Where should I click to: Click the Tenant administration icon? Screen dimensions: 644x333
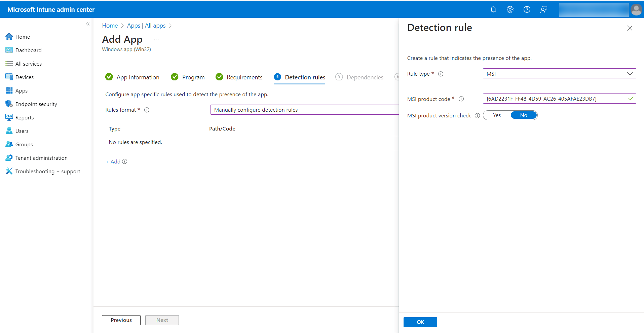point(9,158)
